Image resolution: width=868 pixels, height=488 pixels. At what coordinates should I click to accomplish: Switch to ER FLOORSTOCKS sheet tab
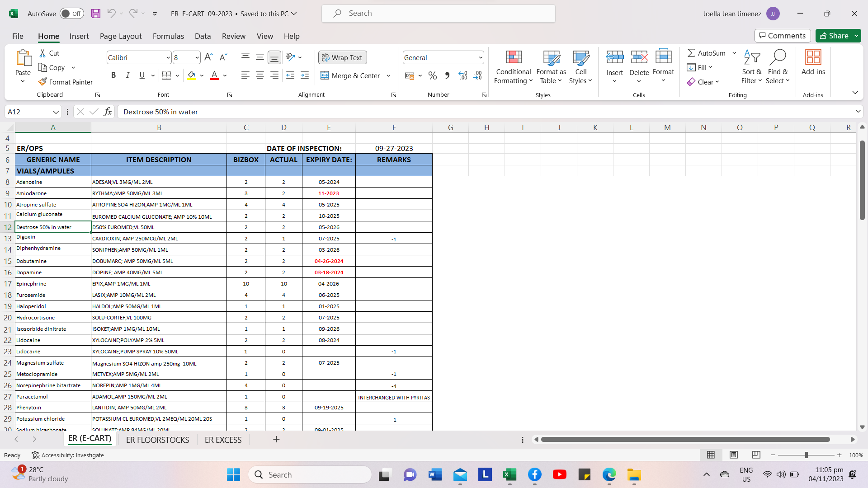(x=157, y=440)
